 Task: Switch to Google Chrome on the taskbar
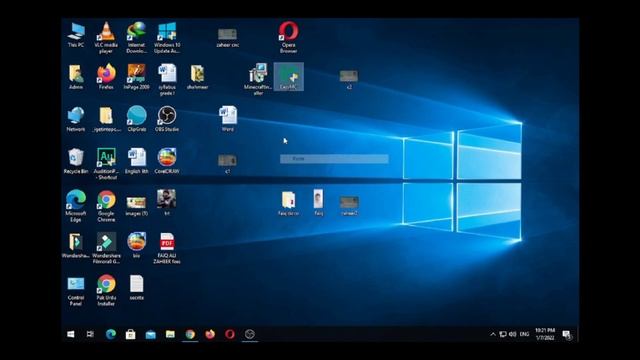pyautogui.click(x=190, y=334)
